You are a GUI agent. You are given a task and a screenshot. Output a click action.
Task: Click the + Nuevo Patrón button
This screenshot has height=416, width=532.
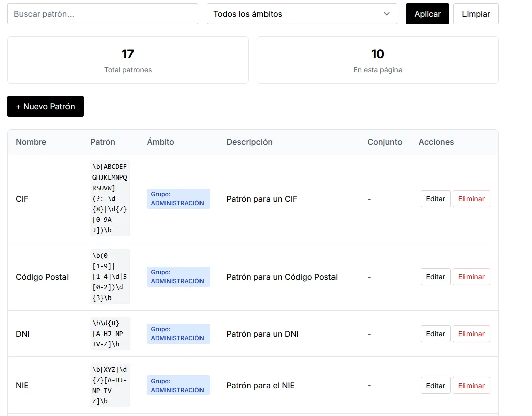click(x=45, y=106)
